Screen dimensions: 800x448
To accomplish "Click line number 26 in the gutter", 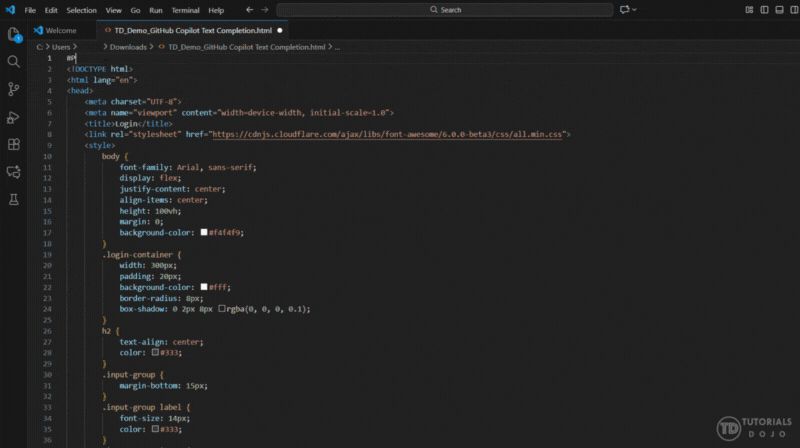I will point(47,331).
